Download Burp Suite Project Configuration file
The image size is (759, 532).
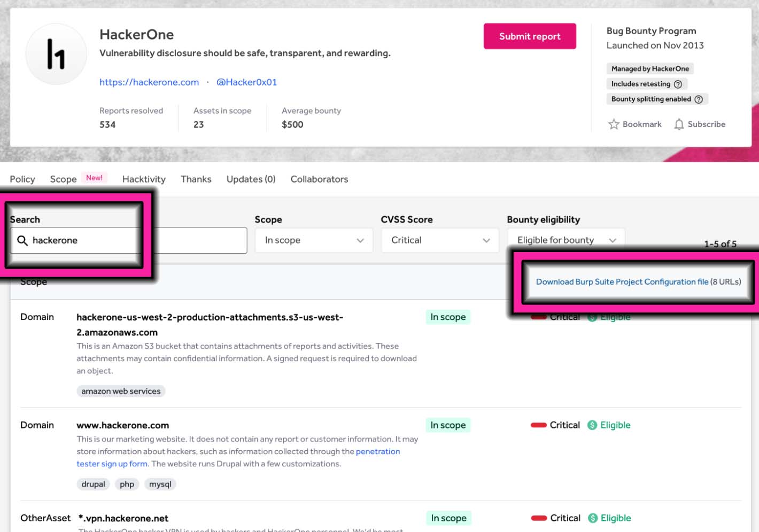622,282
